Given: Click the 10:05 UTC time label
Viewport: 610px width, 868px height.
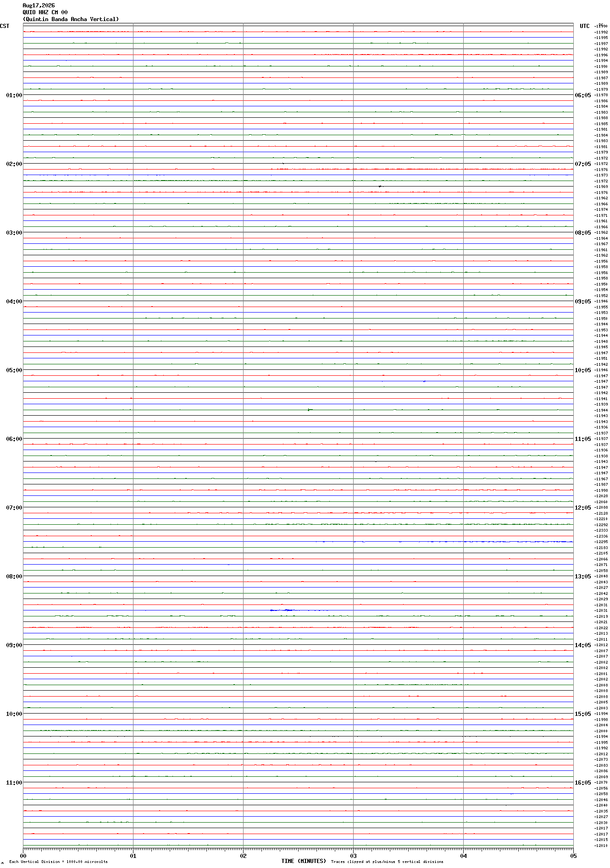Looking at the screenshot, I should pyautogui.click(x=583, y=370).
